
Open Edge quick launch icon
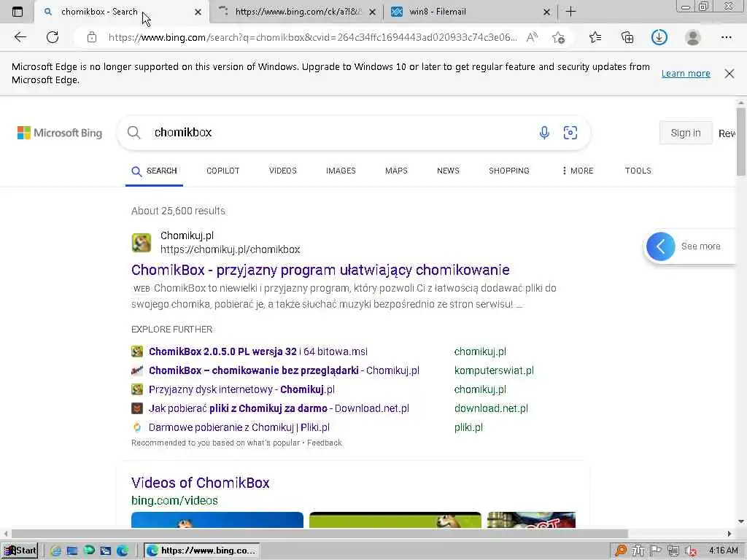123,551
